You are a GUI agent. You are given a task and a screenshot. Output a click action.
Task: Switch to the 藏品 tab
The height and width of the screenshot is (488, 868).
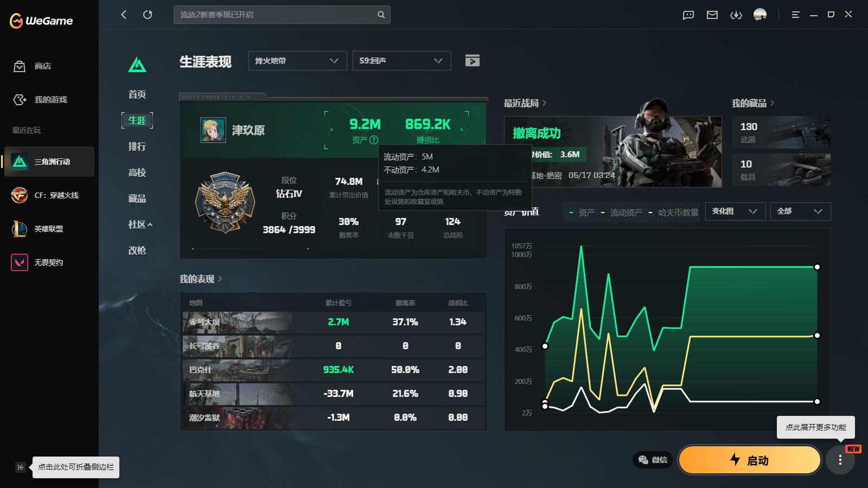137,198
